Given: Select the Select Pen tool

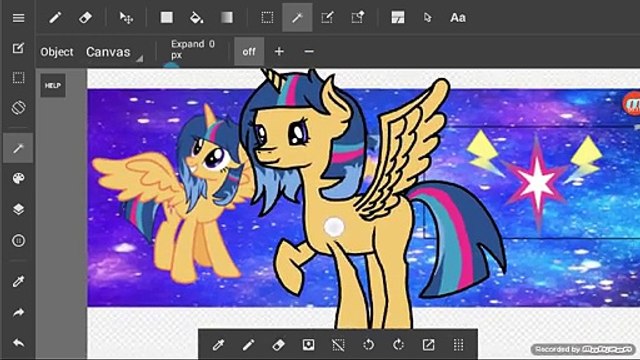Looking at the screenshot, I should click(x=327, y=18).
